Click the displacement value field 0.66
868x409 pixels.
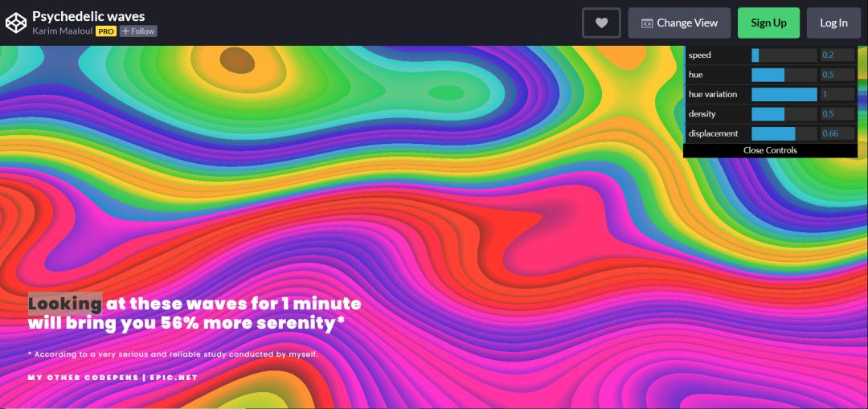(x=837, y=133)
